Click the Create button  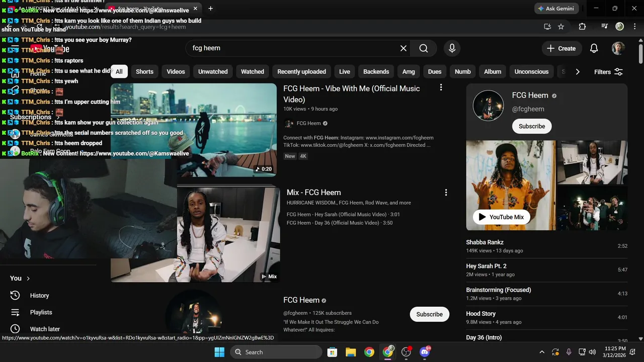click(561, 48)
